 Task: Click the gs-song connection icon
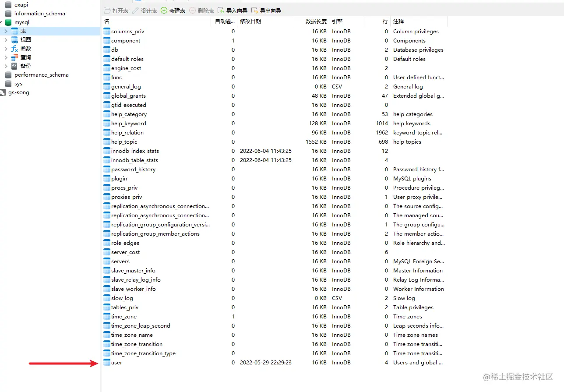pyautogui.click(x=3, y=92)
